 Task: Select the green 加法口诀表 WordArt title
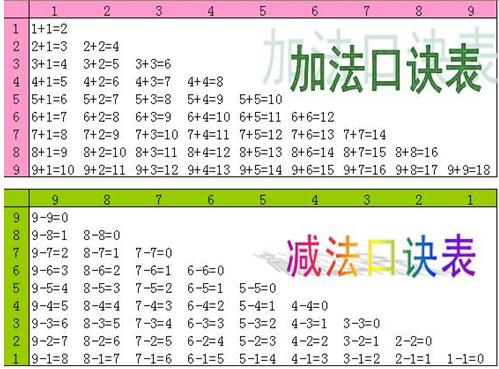[x=386, y=69]
